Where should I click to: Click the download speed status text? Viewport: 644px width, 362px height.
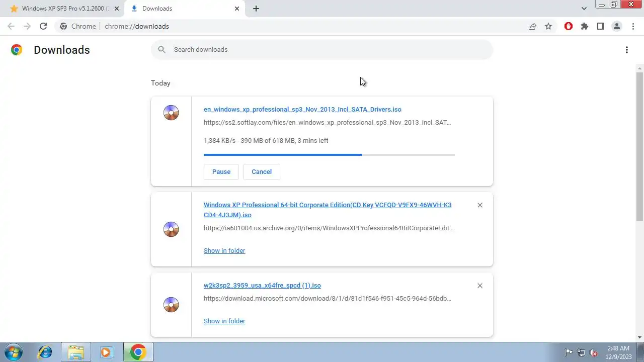tap(266, 141)
